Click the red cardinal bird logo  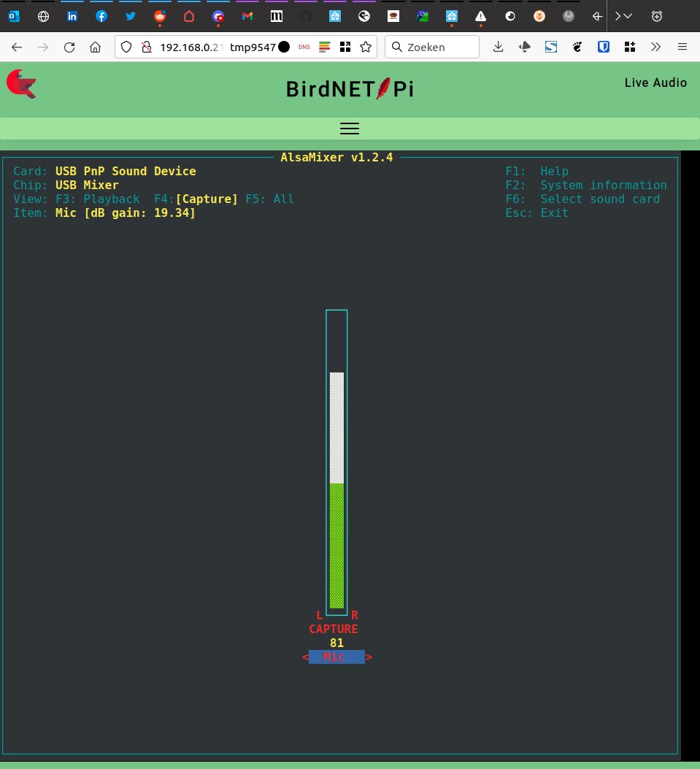[x=22, y=84]
